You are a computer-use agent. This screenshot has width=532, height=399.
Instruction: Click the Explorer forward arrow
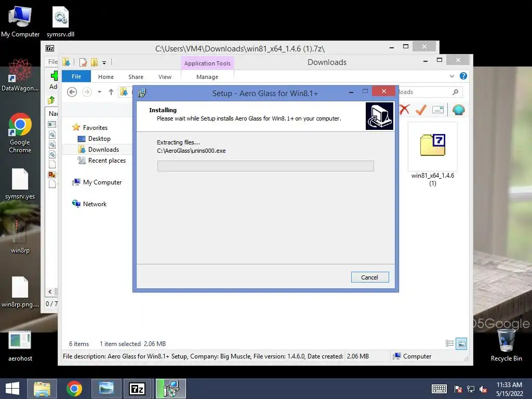point(87,92)
